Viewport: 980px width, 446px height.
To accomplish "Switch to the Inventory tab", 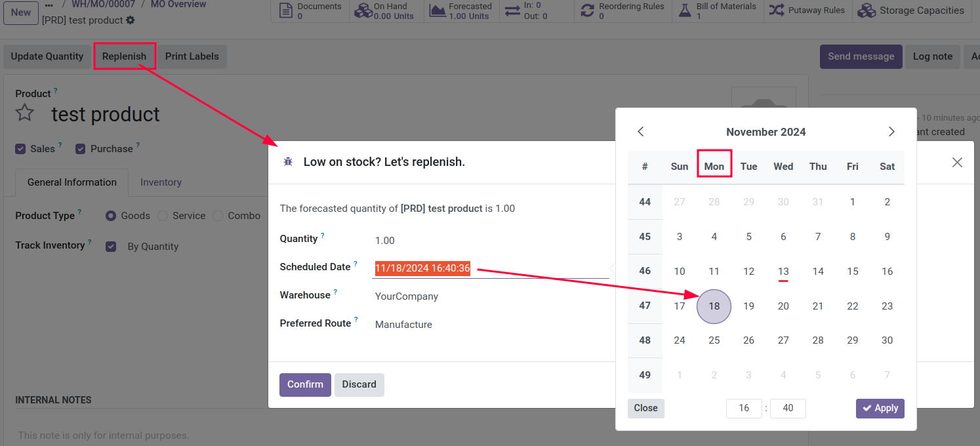I will click(161, 182).
